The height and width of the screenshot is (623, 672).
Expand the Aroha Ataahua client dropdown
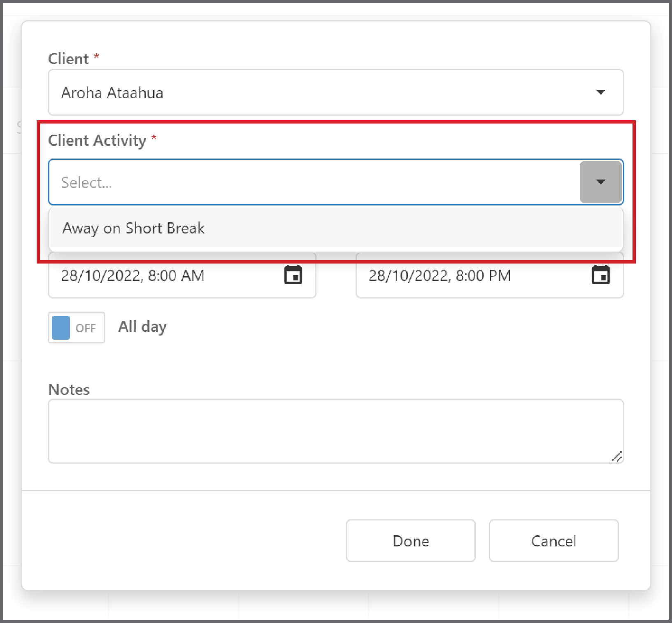point(336,92)
